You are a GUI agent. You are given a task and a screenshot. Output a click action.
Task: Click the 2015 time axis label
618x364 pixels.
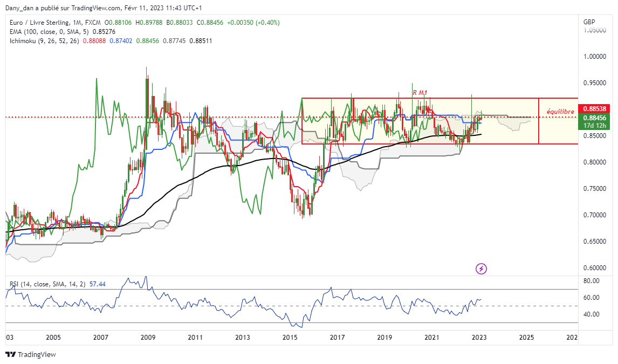(x=290, y=338)
